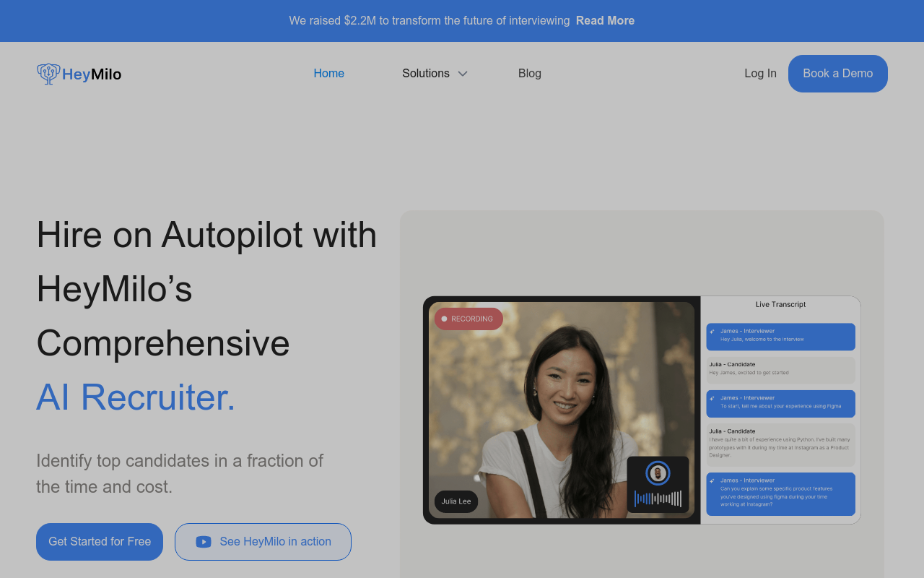Click the HeyMilo wordmark text

click(92, 74)
